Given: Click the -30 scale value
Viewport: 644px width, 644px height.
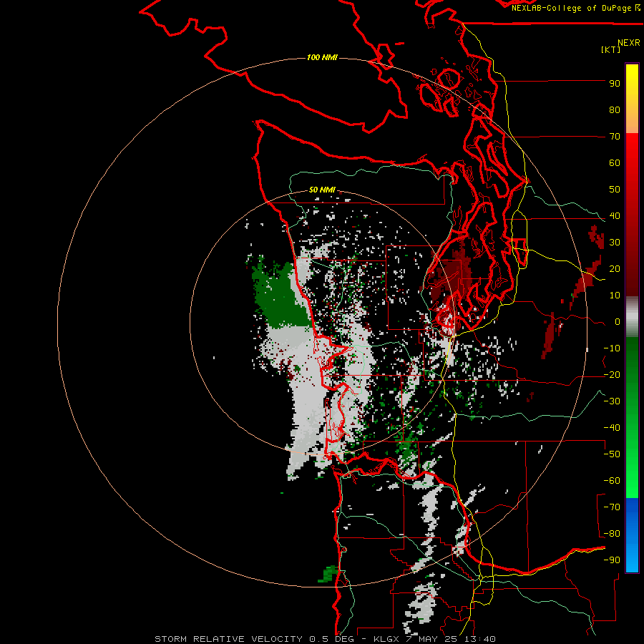Looking at the screenshot, I should (612, 401).
